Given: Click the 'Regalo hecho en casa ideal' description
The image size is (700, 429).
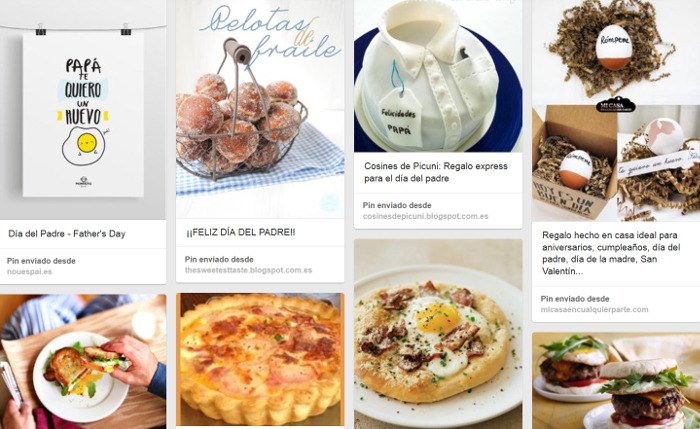Looking at the screenshot, I should (x=611, y=253).
